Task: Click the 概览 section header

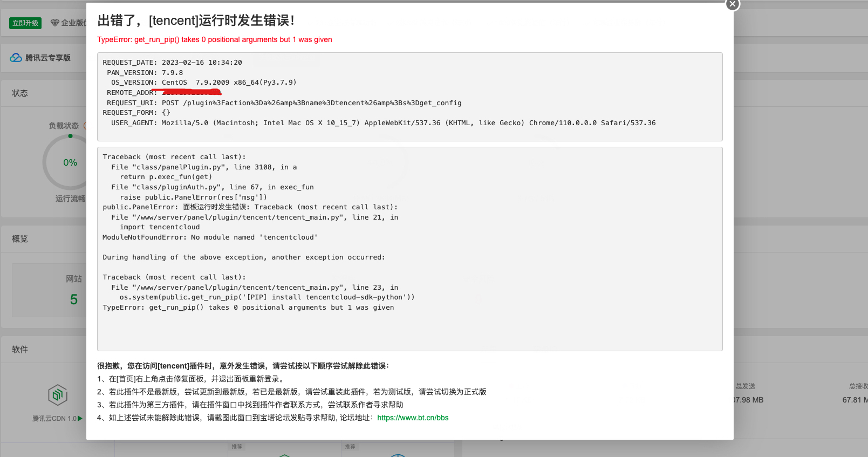Action: click(20, 239)
